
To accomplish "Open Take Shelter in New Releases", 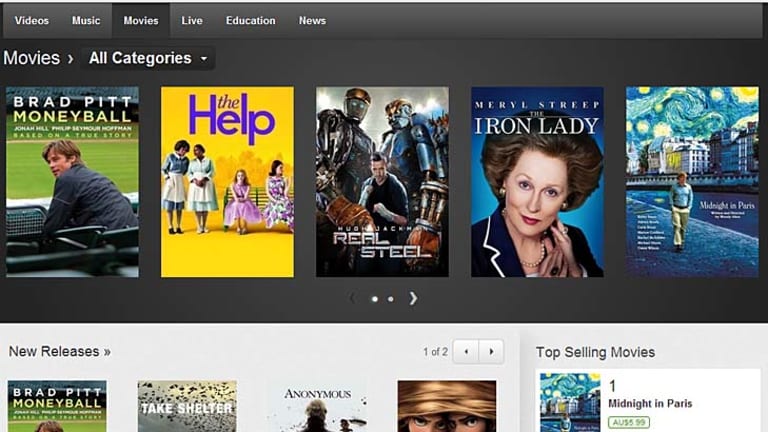I will (187, 405).
